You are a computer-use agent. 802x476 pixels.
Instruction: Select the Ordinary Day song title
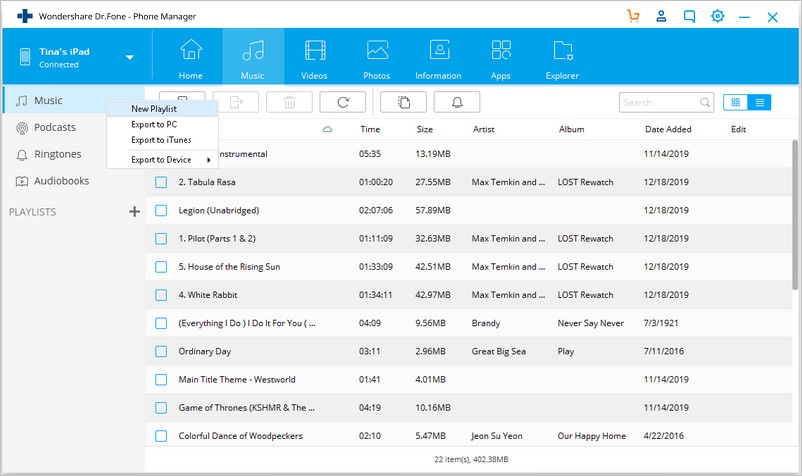[x=205, y=351]
